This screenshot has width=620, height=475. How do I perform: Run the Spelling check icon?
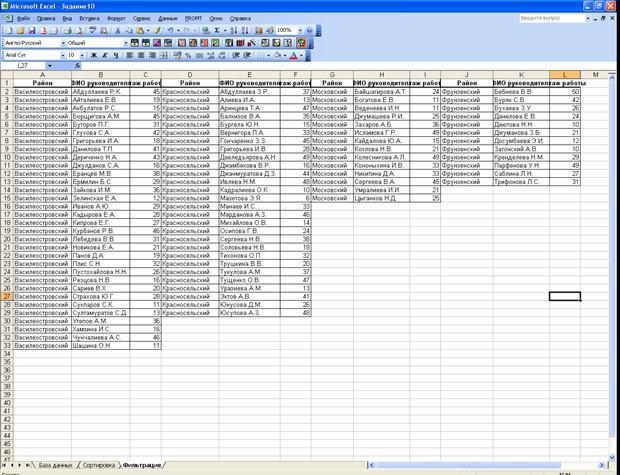pyautogui.click(x=92, y=30)
